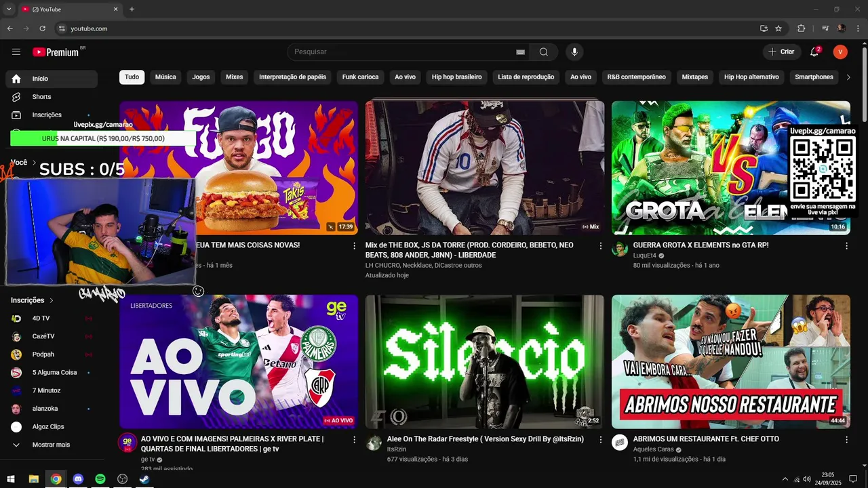Image resolution: width=868 pixels, height=488 pixels.
Task: Select the Jogos filter chip
Action: click(x=201, y=77)
